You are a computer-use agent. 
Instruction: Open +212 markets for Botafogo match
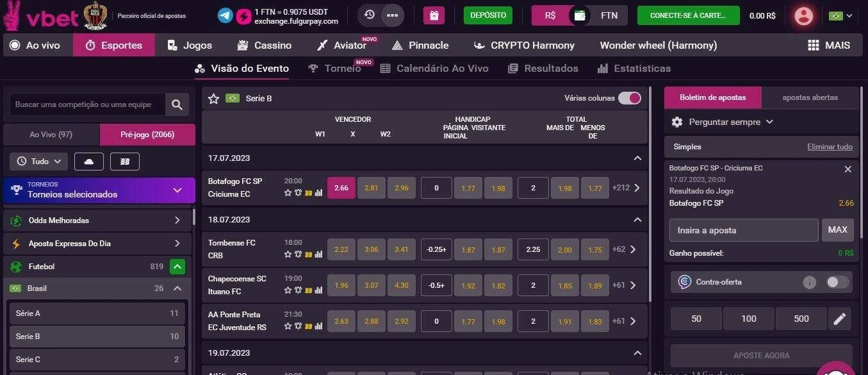pyautogui.click(x=626, y=188)
